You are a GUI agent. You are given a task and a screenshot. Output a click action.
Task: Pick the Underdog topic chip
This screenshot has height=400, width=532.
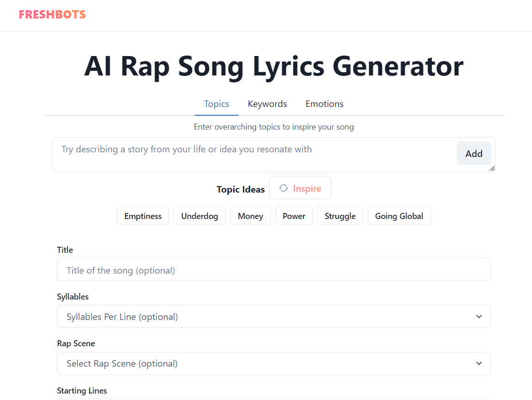[x=199, y=216]
